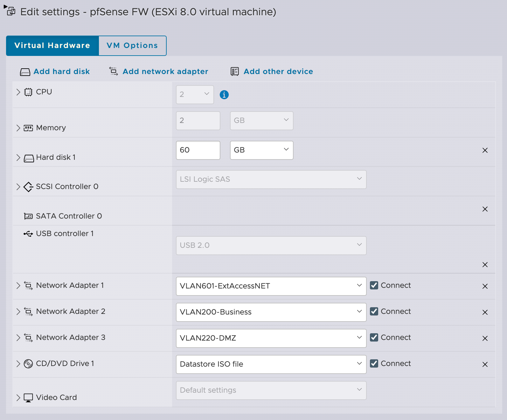Open the Datastore ISO file dropdown
Viewport: 507px width, 420px height.
pos(271,364)
